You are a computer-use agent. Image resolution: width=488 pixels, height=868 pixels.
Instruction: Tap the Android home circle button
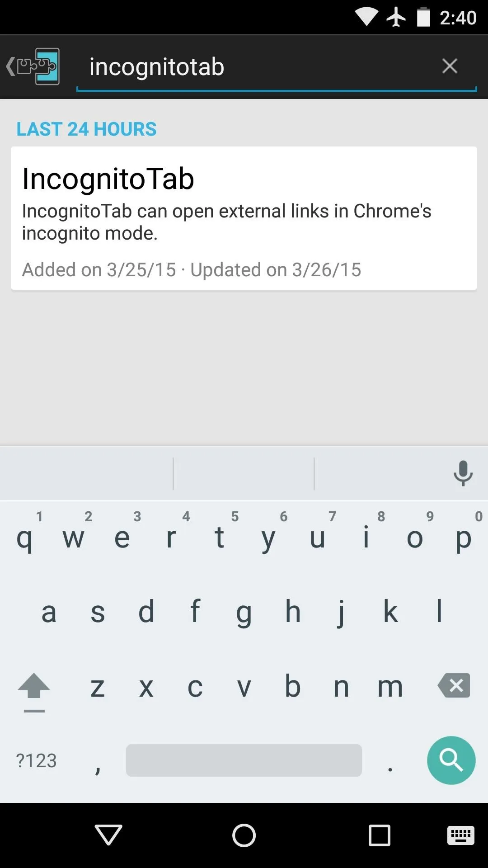(244, 835)
